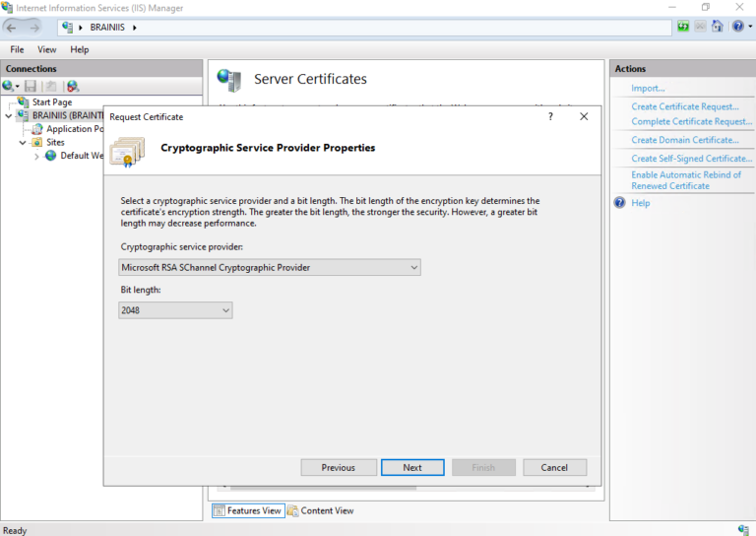756x536 pixels.
Task: Select the Default Web Site tree item
Action: (82, 156)
